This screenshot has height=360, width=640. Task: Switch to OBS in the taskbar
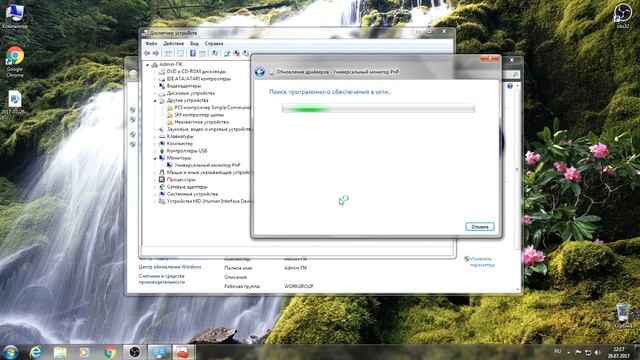click(x=134, y=352)
